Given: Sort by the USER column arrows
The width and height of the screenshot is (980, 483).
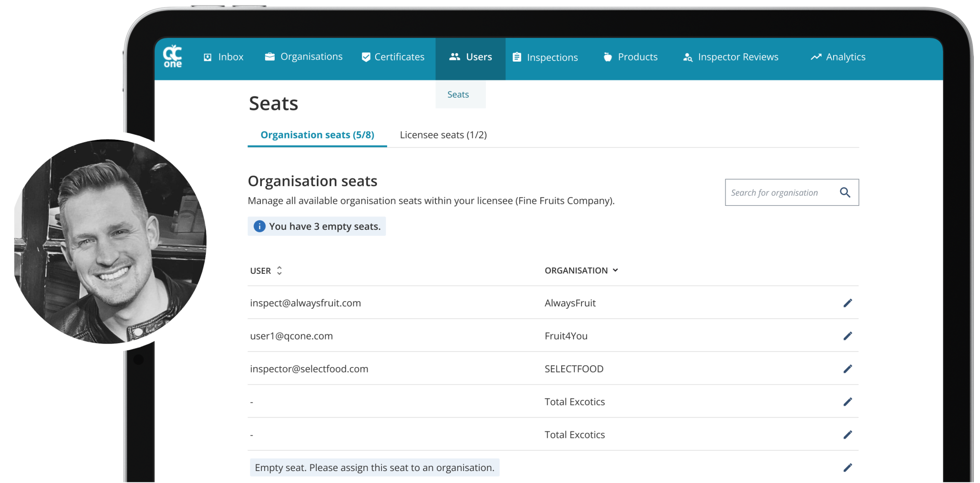Looking at the screenshot, I should [279, 270].
